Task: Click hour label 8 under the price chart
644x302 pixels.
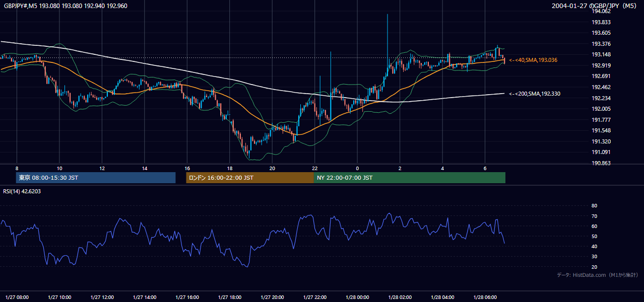Action: point(17,168)
